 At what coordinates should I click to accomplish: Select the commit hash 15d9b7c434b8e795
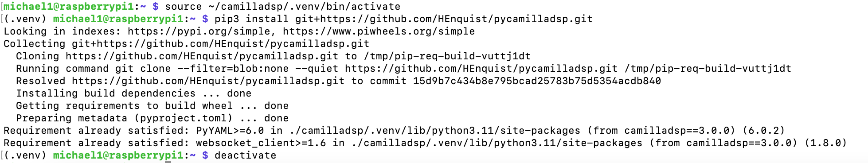point(537,81)
